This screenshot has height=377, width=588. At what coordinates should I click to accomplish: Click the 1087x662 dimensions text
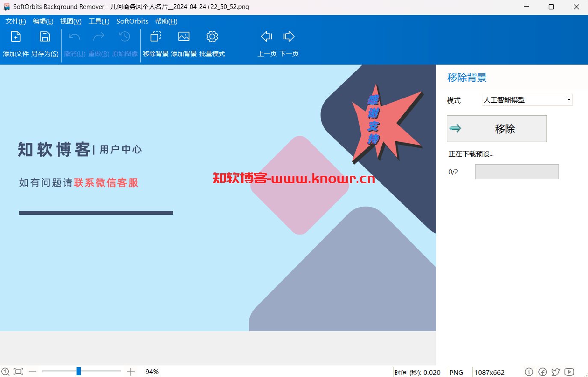pos(490,372)
